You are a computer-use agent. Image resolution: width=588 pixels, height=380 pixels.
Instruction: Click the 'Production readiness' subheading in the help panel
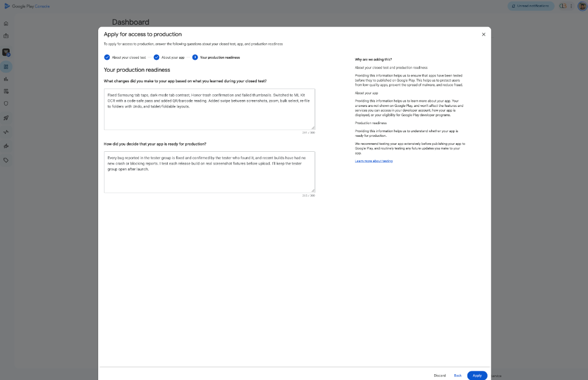click(x=370, y=123)
